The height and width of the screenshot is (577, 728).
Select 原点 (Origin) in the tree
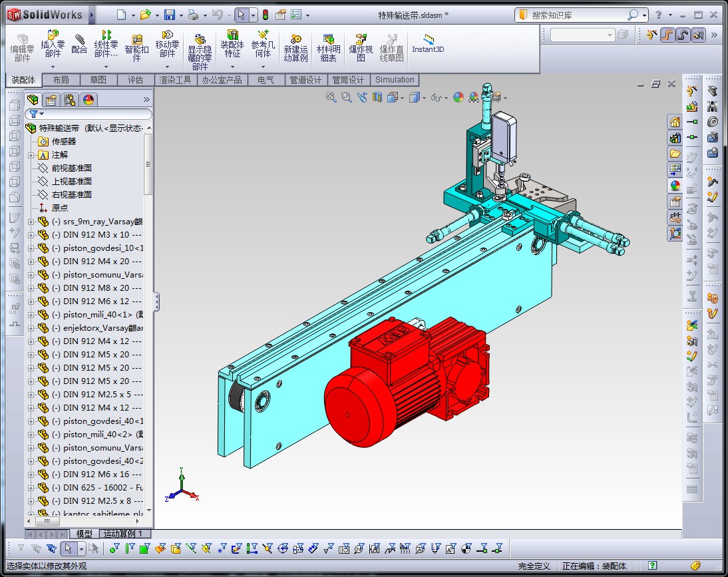click(x=59, y=208)
